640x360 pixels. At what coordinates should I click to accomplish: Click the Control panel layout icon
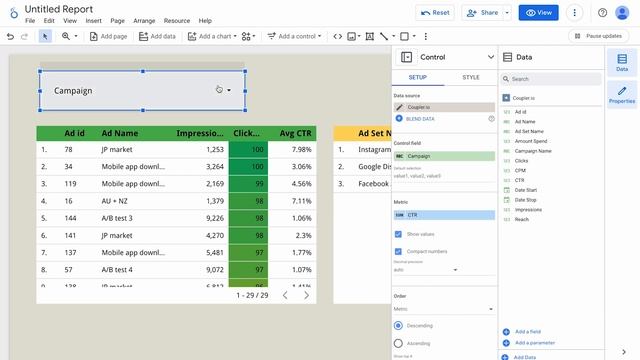(406, 57)
